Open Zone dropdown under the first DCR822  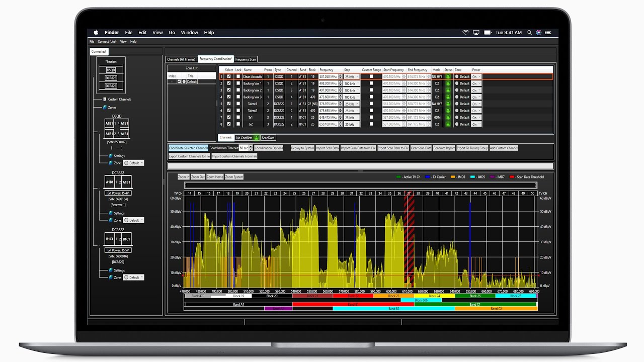134,220
